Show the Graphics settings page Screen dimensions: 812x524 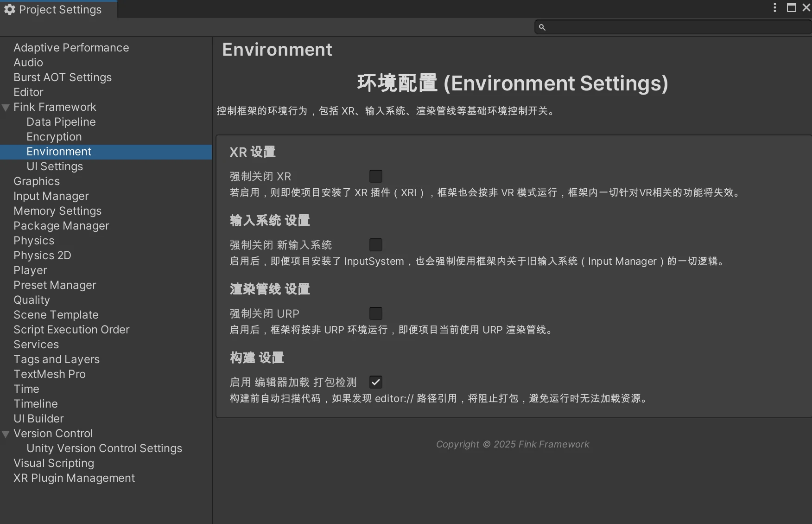click(x=37, y=181)
